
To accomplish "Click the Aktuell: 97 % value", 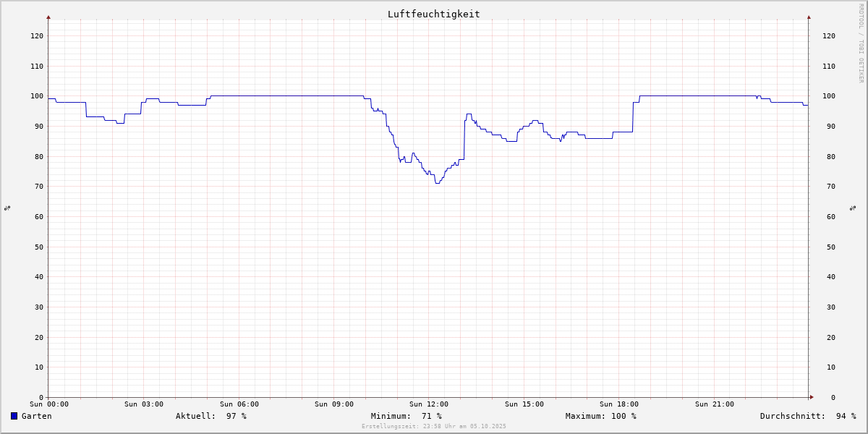I will 211,416.
